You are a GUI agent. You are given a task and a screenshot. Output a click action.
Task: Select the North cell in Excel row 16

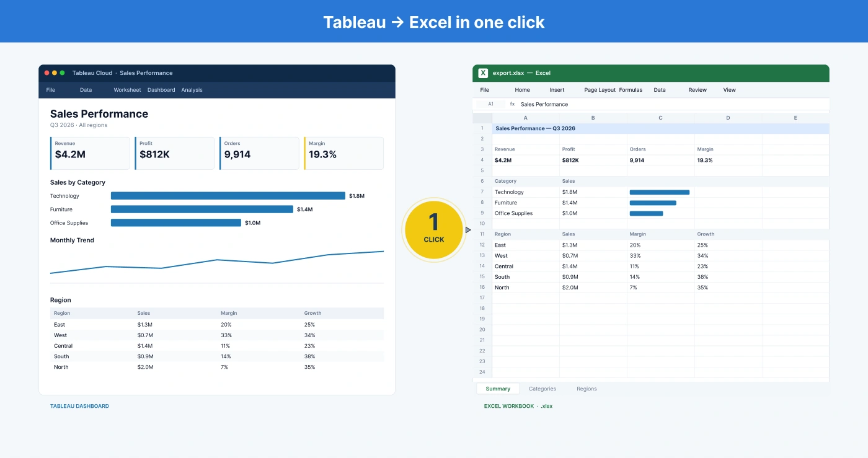tap(526, 288)
